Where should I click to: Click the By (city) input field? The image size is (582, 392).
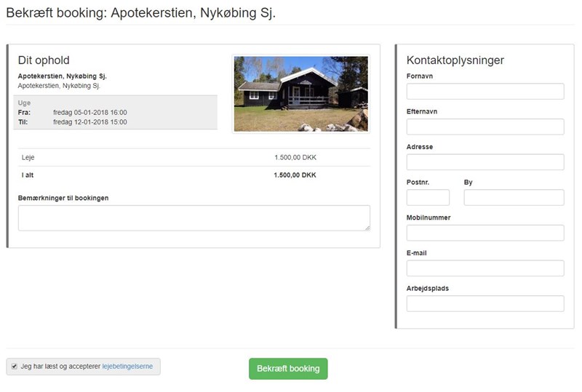[514, 198]
